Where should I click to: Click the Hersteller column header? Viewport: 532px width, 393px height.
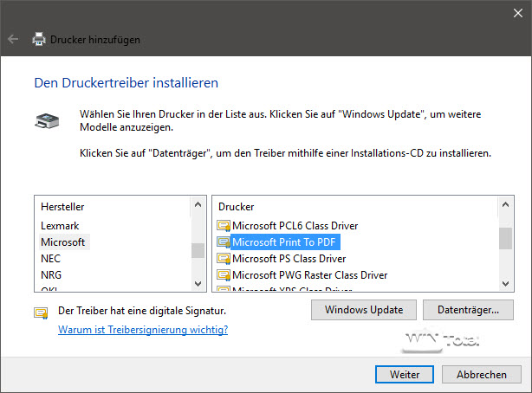[62, 207]
